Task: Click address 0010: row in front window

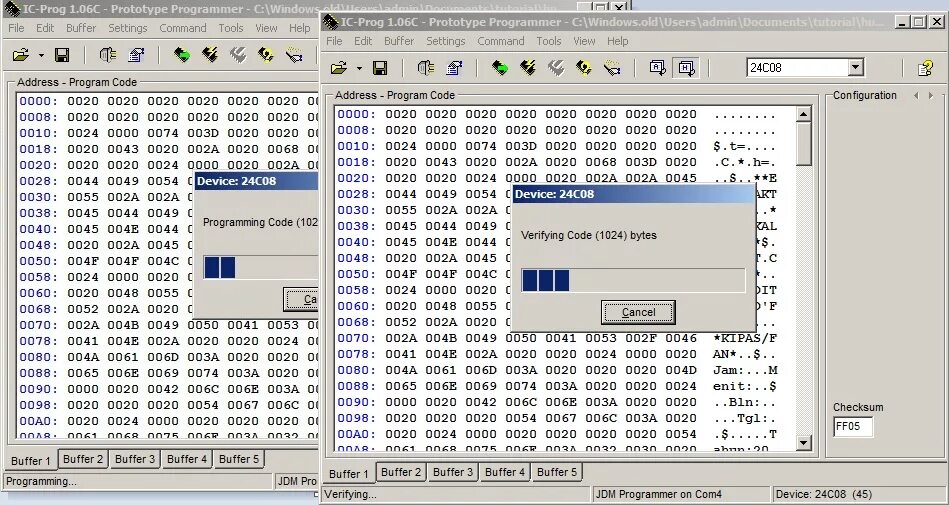Action: click(x=556, y=146)
